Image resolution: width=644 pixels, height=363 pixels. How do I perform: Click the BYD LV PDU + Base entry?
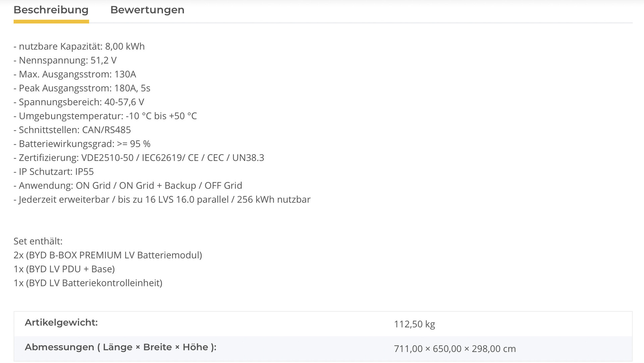point(64,269)
